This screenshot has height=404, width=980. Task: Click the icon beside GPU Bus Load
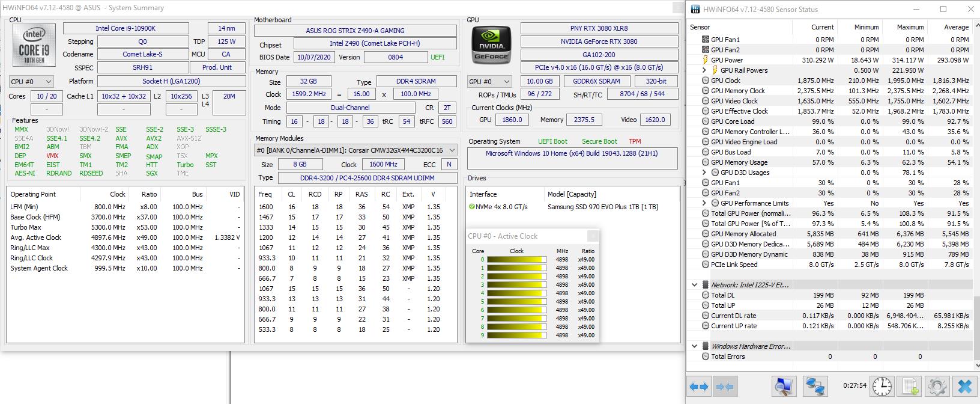point(706,152)
